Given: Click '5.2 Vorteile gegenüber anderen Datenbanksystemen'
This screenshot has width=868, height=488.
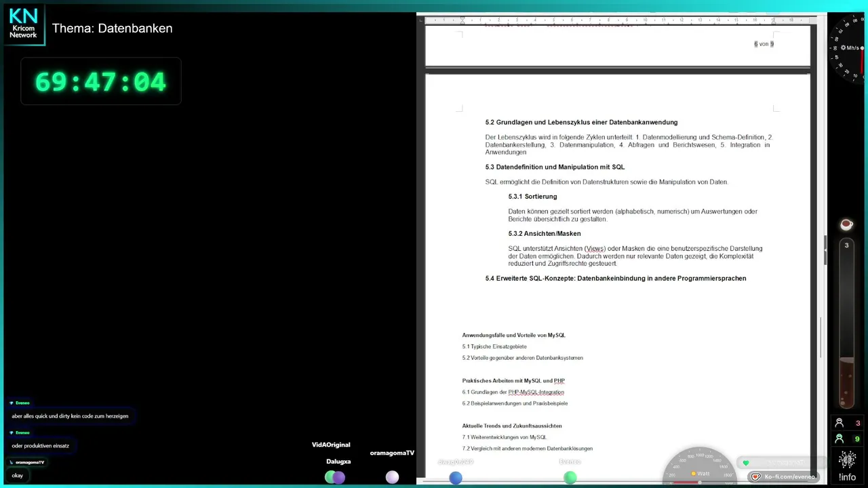Looking at the screenshot, I should pyautogui.click(x=522, y=358).
